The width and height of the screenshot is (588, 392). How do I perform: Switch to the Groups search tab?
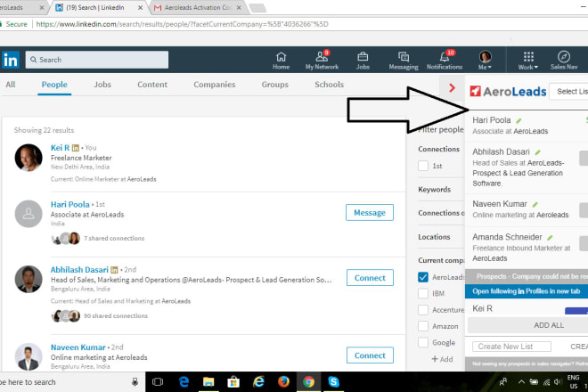275,85
